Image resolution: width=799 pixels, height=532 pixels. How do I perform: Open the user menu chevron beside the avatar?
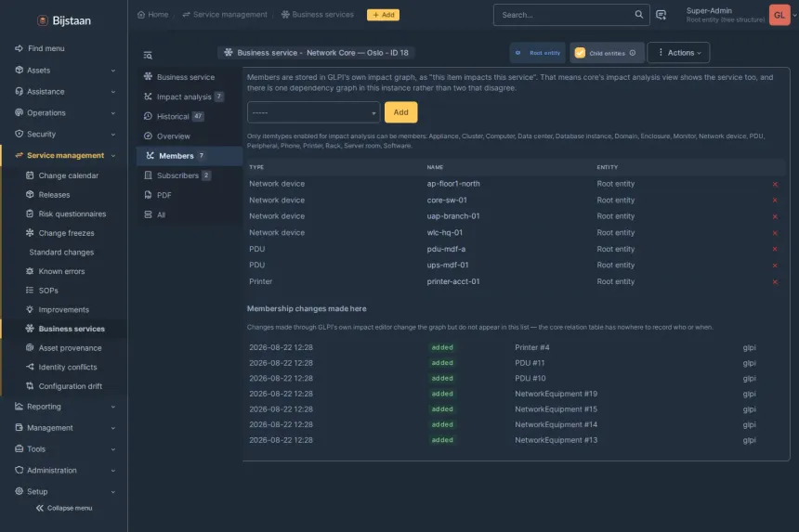click(x=794, y=15)
